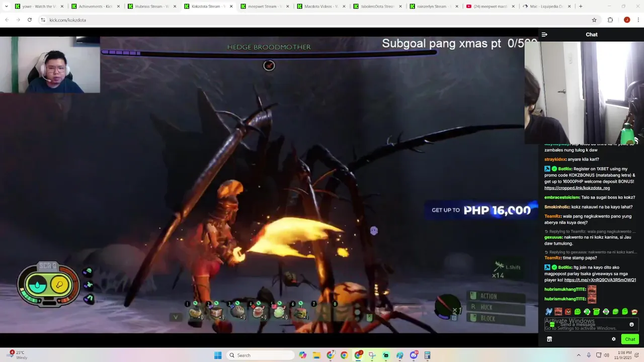Image resolution: width=644 pixels, height=362 pixels.
Task: Open the Chrome profile avatar J
Action: [627, 20]
